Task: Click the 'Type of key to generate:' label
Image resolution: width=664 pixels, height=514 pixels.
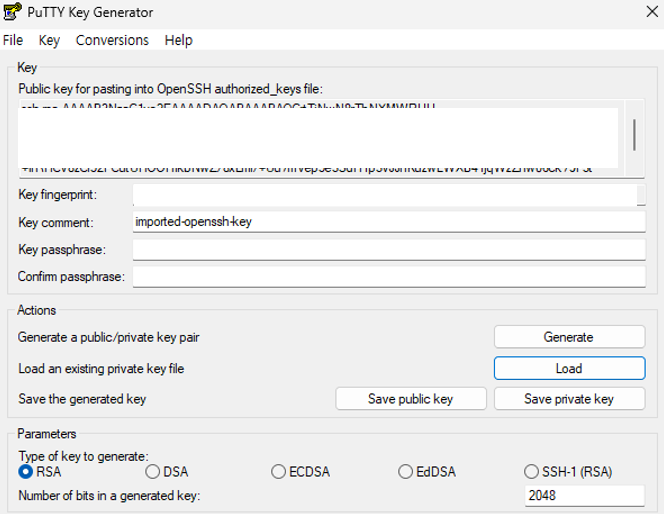Action: click(x=83, y=456)
